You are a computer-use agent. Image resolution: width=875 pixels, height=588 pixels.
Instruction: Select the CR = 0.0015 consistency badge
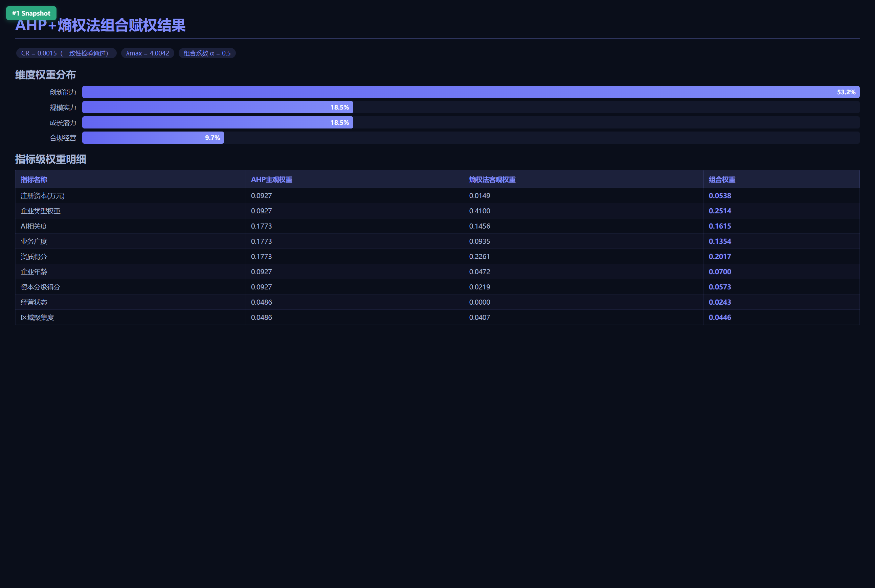pos(66,53)
